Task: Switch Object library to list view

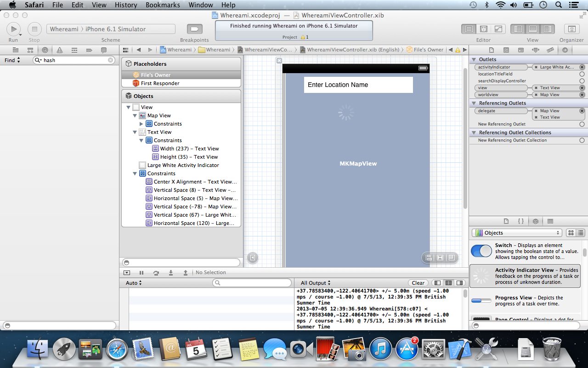Action: (x=581, y=233)
